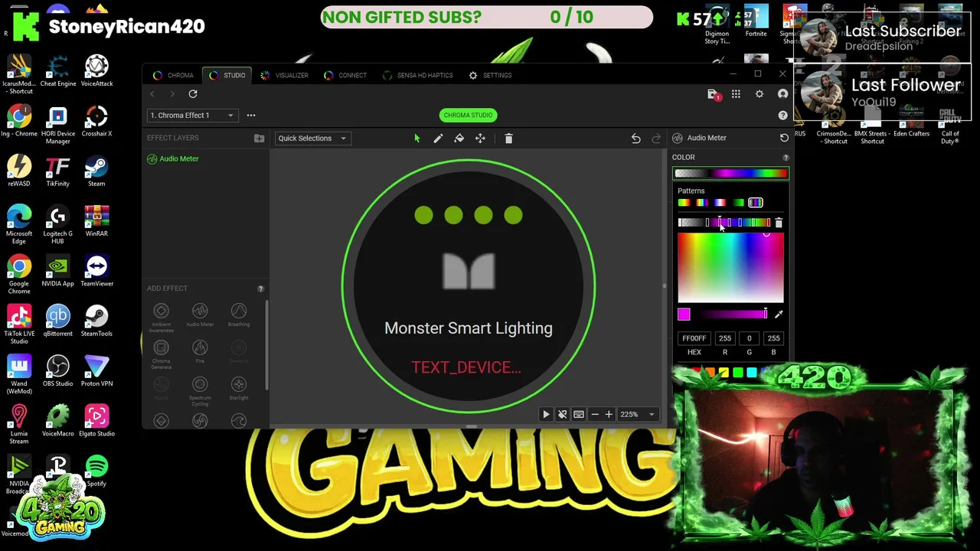
Task: Open the Spotify desktop shortcut
Action: (x=96, y=471)
